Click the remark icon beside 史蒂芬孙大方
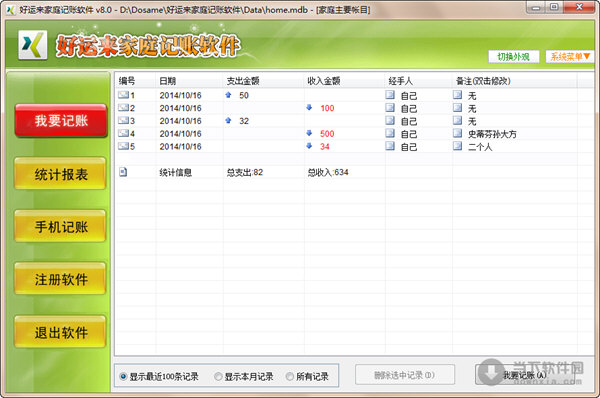Screen dimensions: 600x398 coord(457,133)
